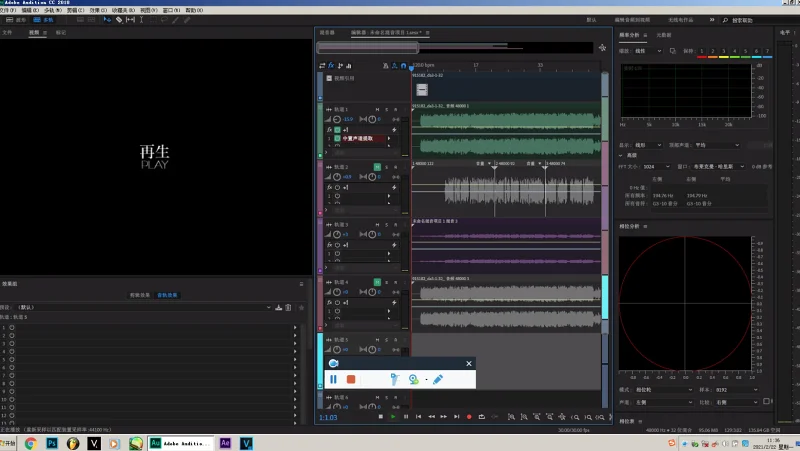Open the Window menu
The height and width of the screenshot is (451, 800).
click(171, 10)
